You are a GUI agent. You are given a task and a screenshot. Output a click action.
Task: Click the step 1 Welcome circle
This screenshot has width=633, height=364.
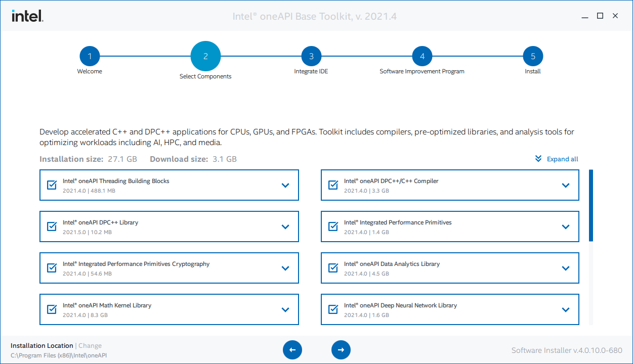pyautogui.click(x=90, y=56)
